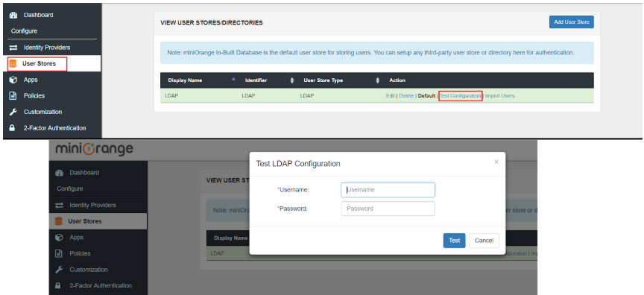Image resolution: width=644 pixels, height=295 pixels.
Task: Open Dashboard in the dimmed sidebar
Action: (84, 173)
